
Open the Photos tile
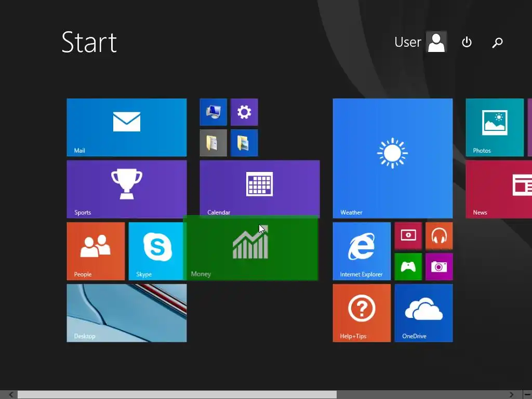495,128
